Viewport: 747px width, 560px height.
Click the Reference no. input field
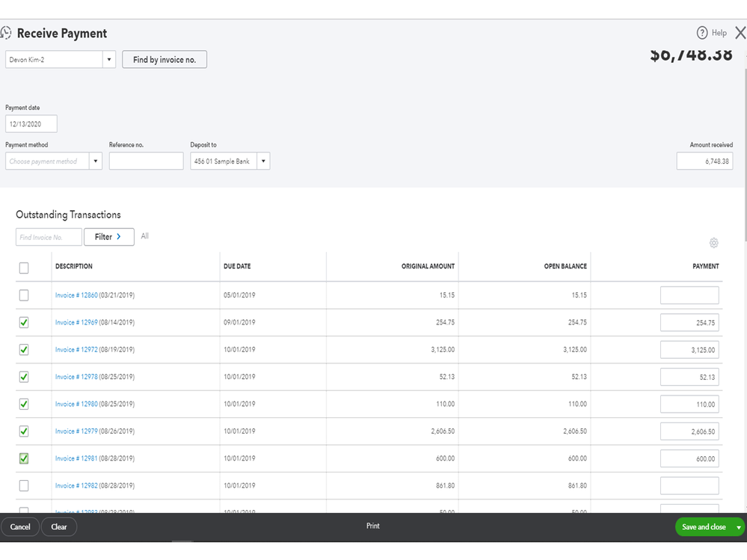pyautogui.click(x=147, y=161)
